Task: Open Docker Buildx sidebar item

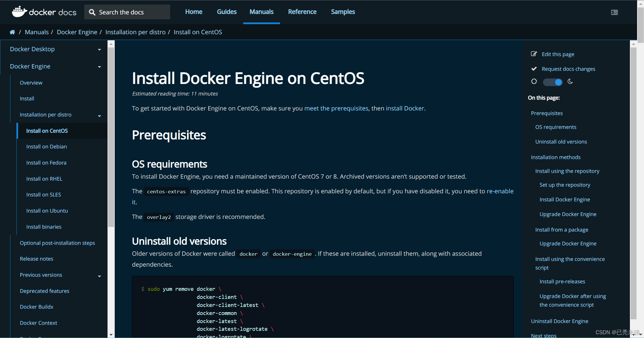Action: click(x=37, y=307)
